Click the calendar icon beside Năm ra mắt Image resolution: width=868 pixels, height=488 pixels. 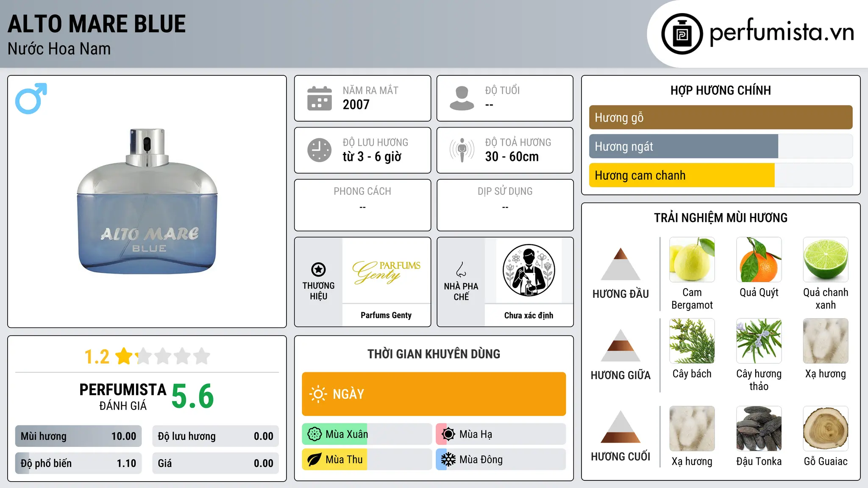(320, 98)
